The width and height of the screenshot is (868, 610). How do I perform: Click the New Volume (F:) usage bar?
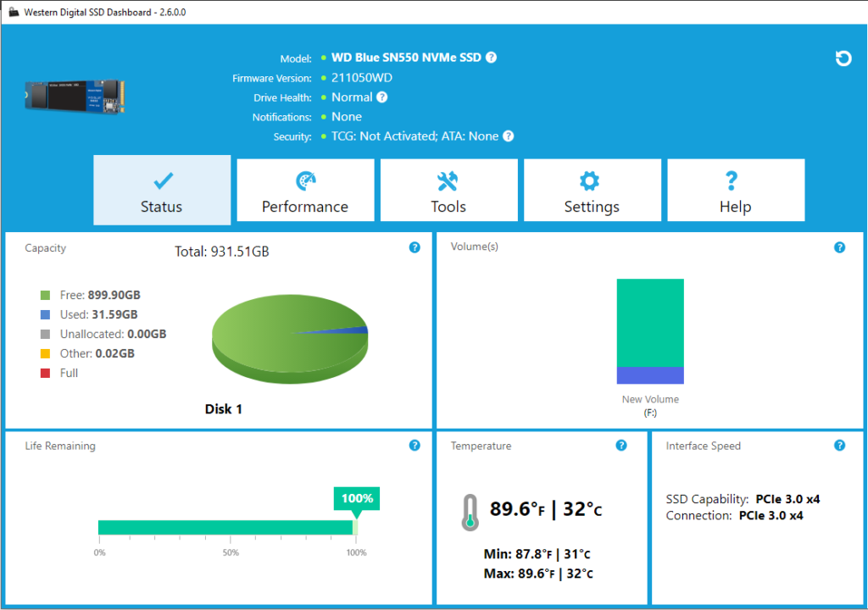pos(650,331)
